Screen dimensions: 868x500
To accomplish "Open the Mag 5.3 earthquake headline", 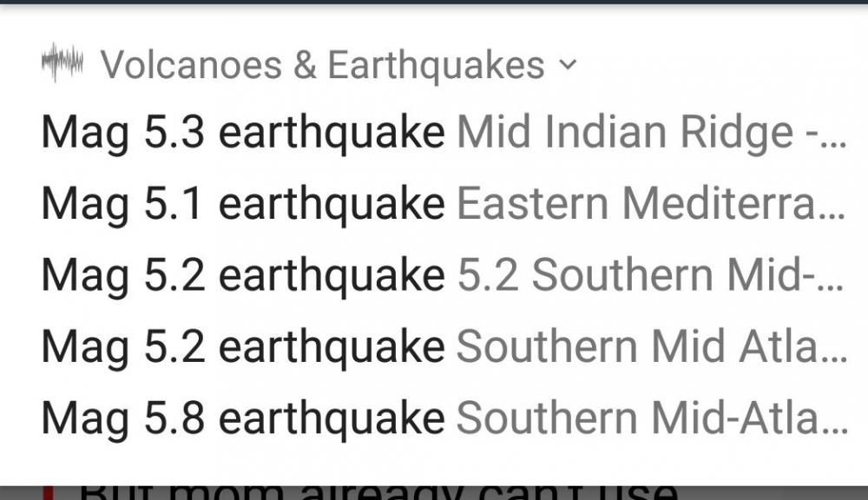I will pyautogui.click(x=243, y=134).
